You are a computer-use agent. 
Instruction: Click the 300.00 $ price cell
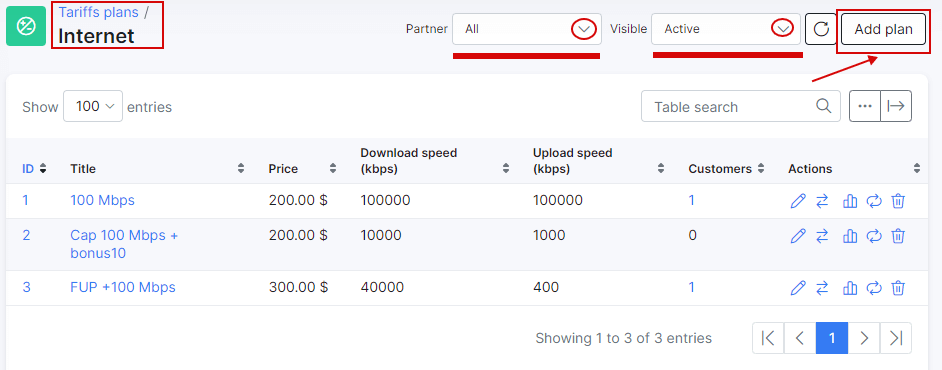point(298,288)
